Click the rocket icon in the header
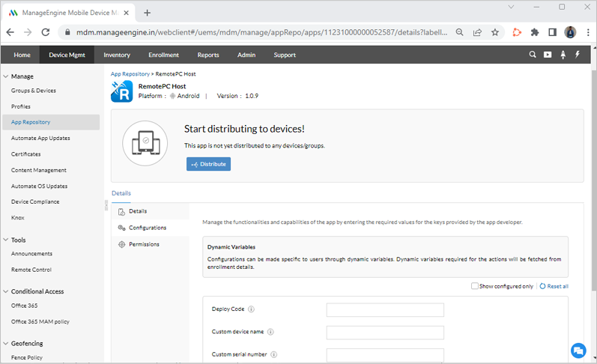The width and height of the screenshot is (597, 364). [x=563, y=55]
